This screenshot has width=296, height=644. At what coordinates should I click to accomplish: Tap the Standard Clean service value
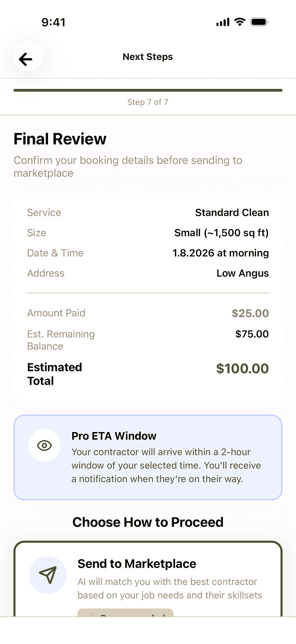pos(232,213)
